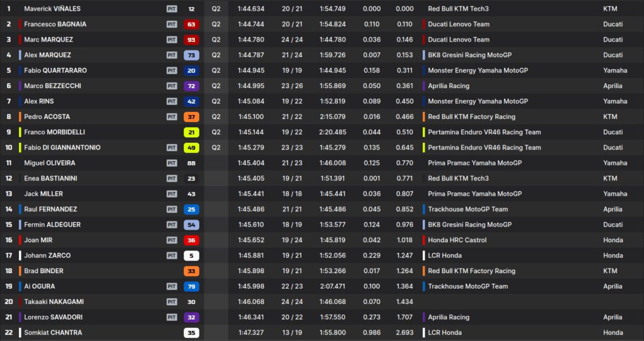Click the blue number 42 badge

point(191,101)
